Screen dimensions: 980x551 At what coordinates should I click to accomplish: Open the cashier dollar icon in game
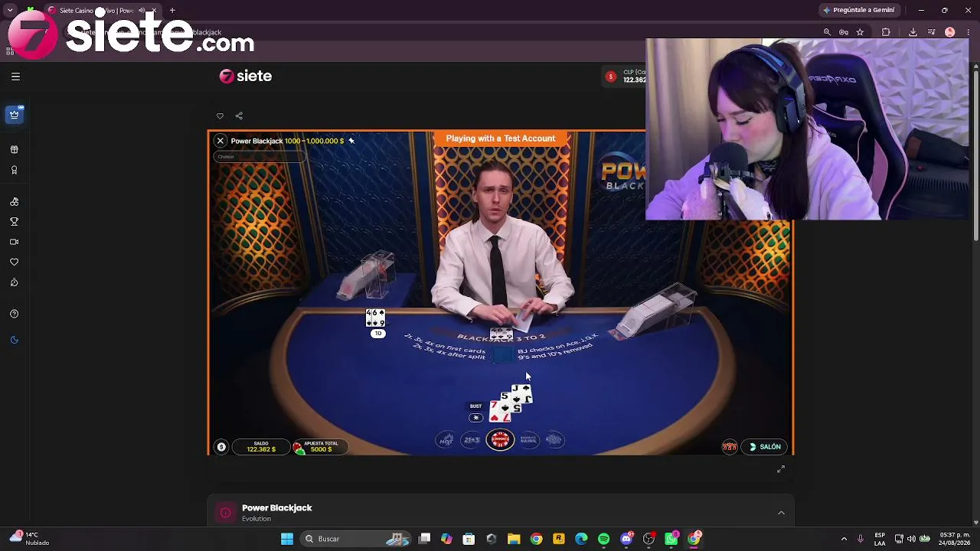coord(221,447)
